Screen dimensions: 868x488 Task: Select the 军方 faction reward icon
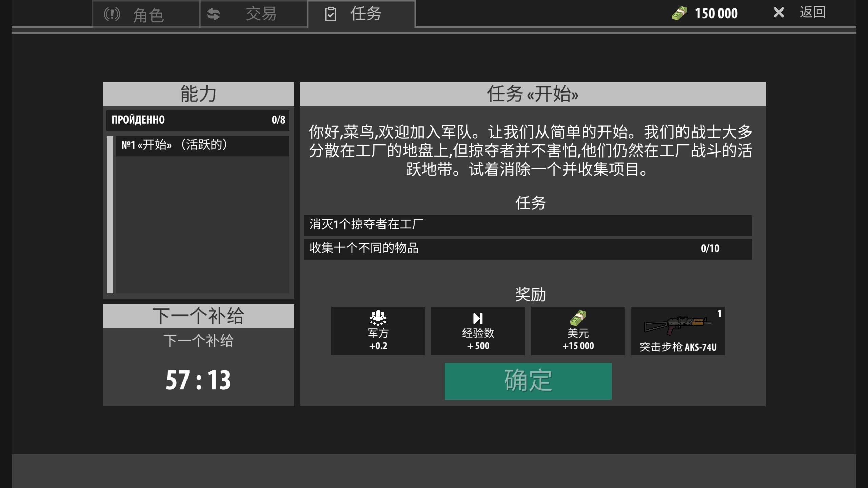378,331
